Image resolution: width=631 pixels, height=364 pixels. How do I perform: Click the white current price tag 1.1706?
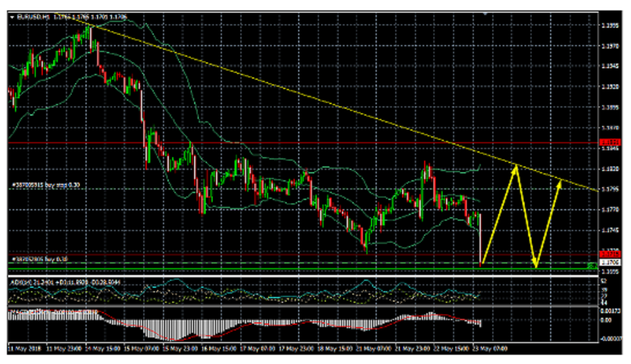click(610, 262)
